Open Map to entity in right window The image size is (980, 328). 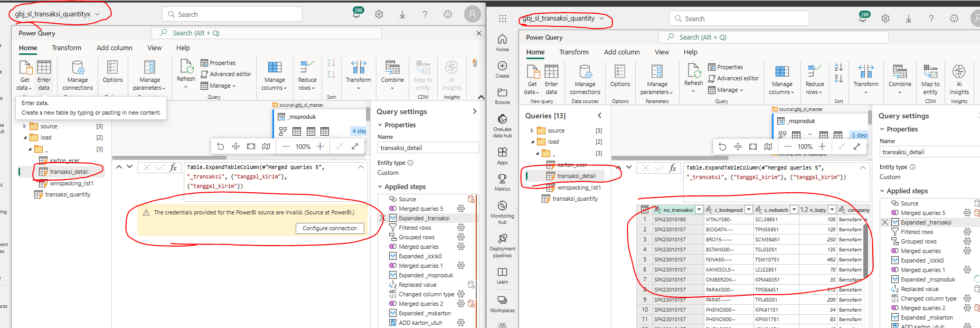930,80
